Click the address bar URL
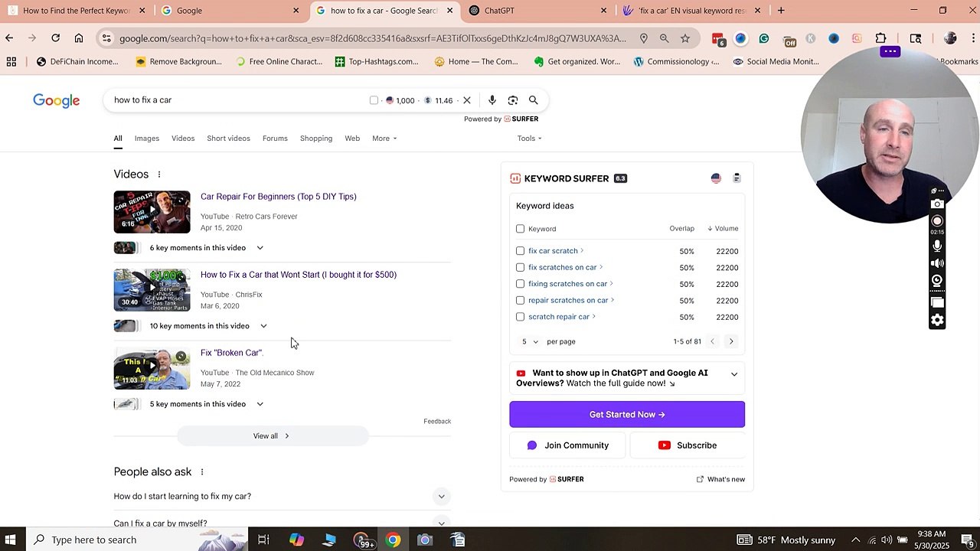980x551 pixels. tap(373, 38)
